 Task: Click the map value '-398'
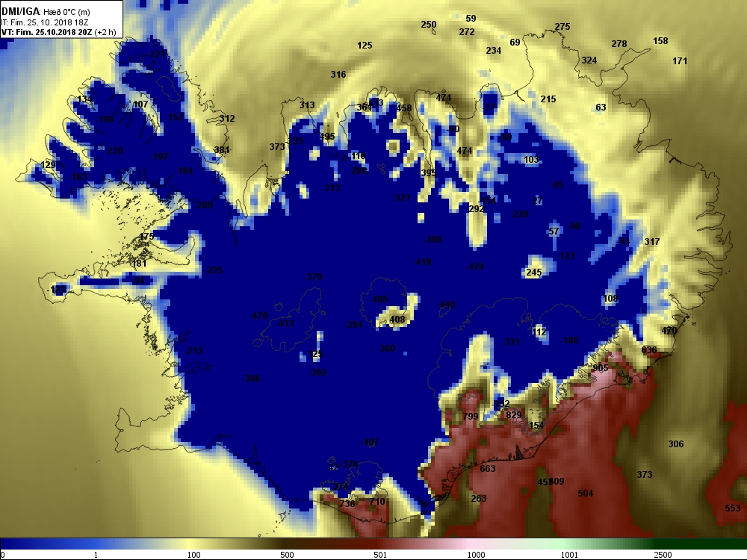pyautogui.click(x=432, y=240)
